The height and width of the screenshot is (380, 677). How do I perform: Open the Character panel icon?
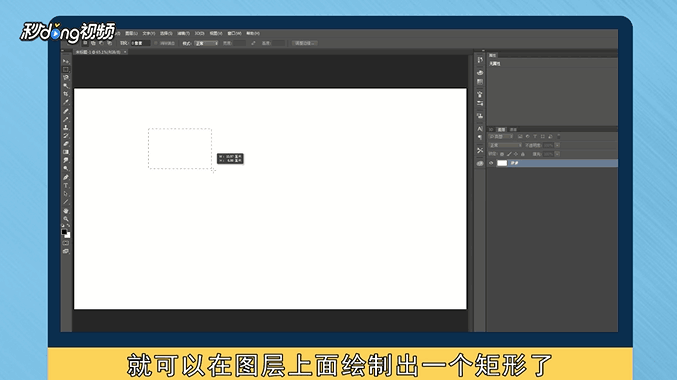(480, 129)
